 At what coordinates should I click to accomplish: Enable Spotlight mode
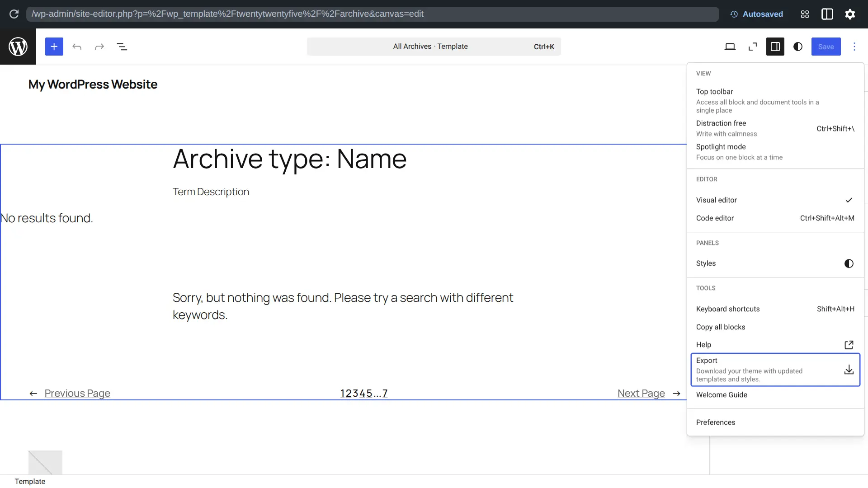click(775, 152)
